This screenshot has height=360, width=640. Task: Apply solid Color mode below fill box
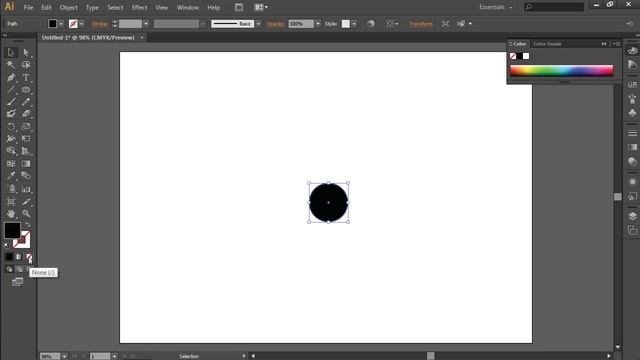(x=9, y=257)
